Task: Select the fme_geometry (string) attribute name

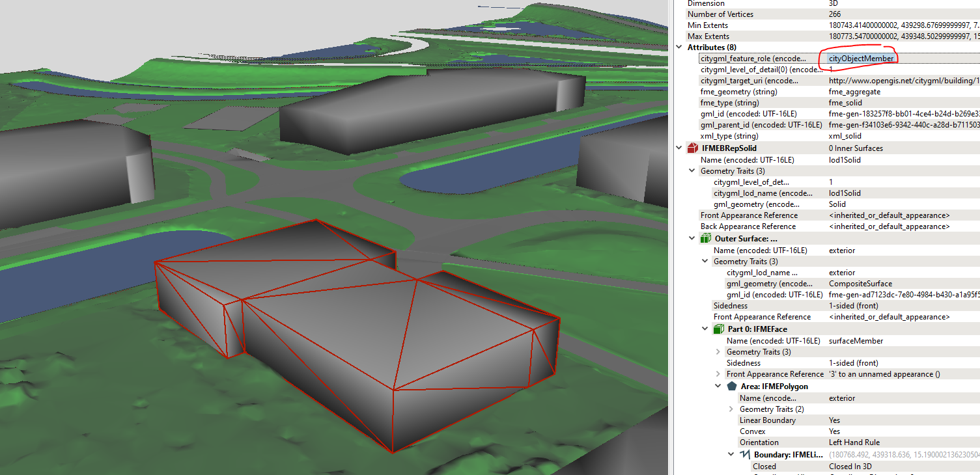Action: pyautogui.click(x=740, y=92)
